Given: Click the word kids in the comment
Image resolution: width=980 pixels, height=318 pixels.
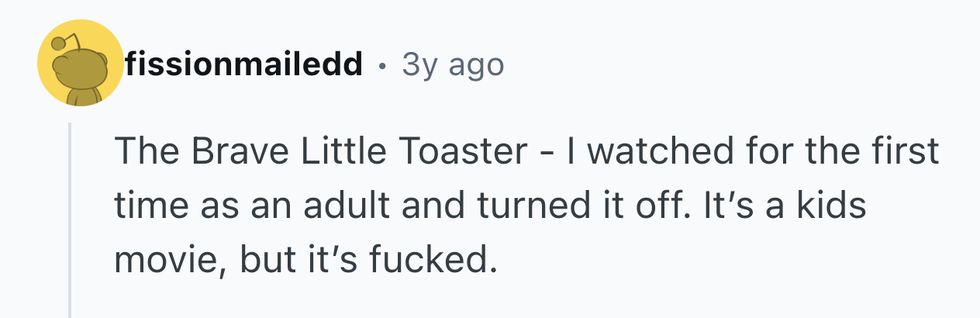Looking at the screenshot, I should tap(833, 208).
